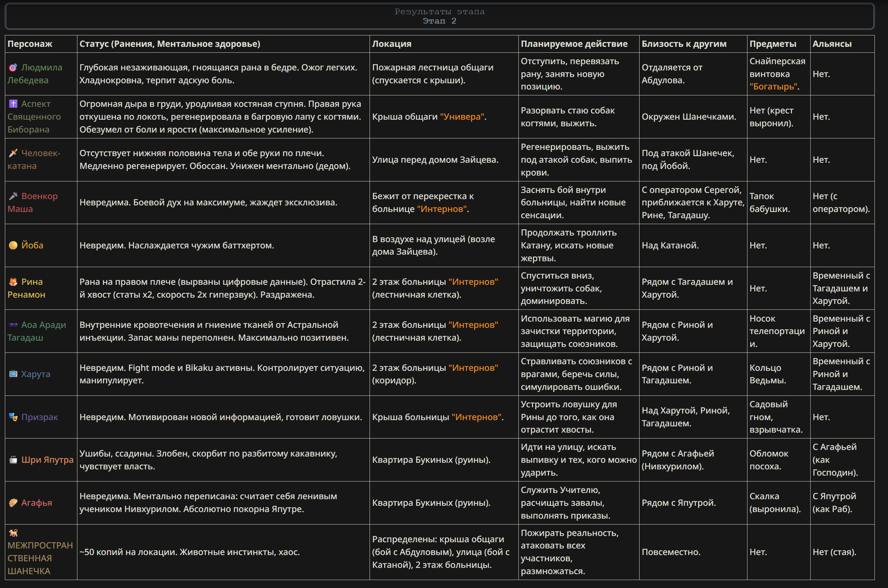Click the Результаты этапа title text
Screen dimensions: 888x588
(x=440, y=12)
